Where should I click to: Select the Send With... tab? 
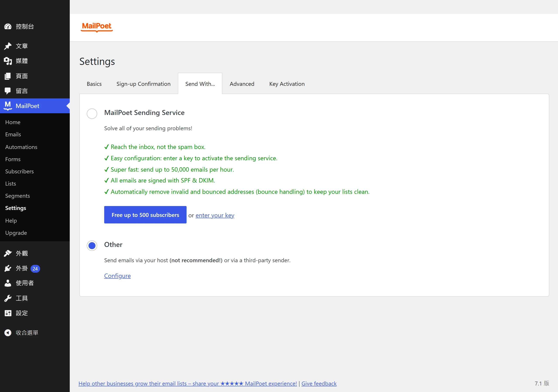(200, 84)
